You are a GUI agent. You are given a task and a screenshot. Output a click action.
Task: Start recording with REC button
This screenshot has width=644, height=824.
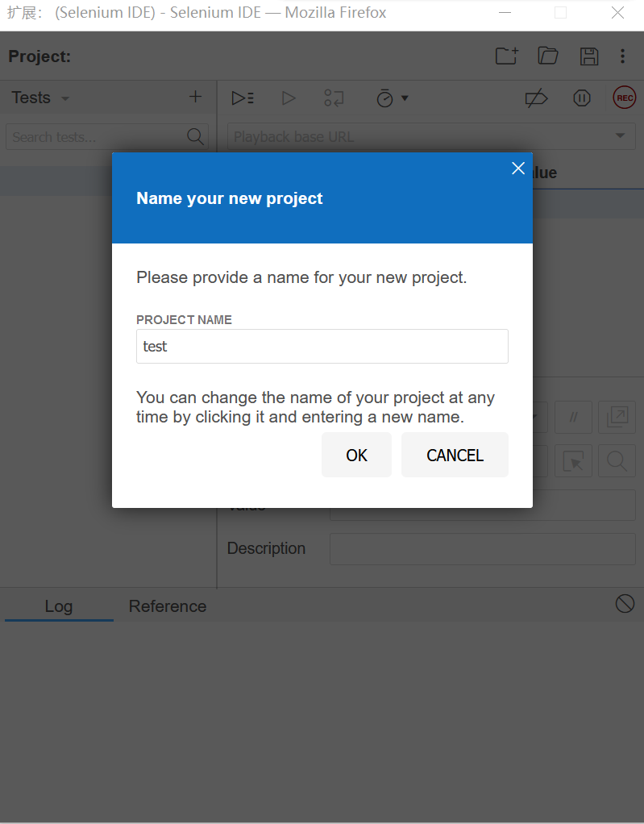pyautogui.click(x=625, y=98)
